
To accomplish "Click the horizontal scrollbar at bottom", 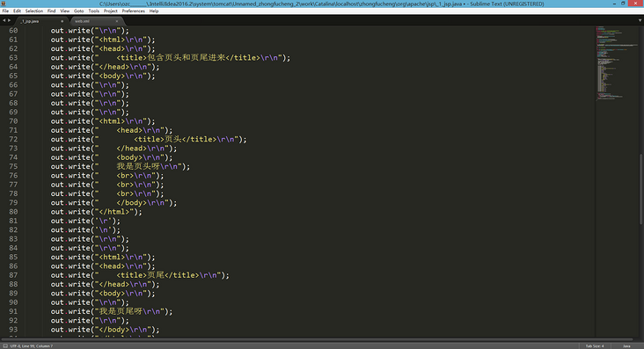I will [316, 339].
